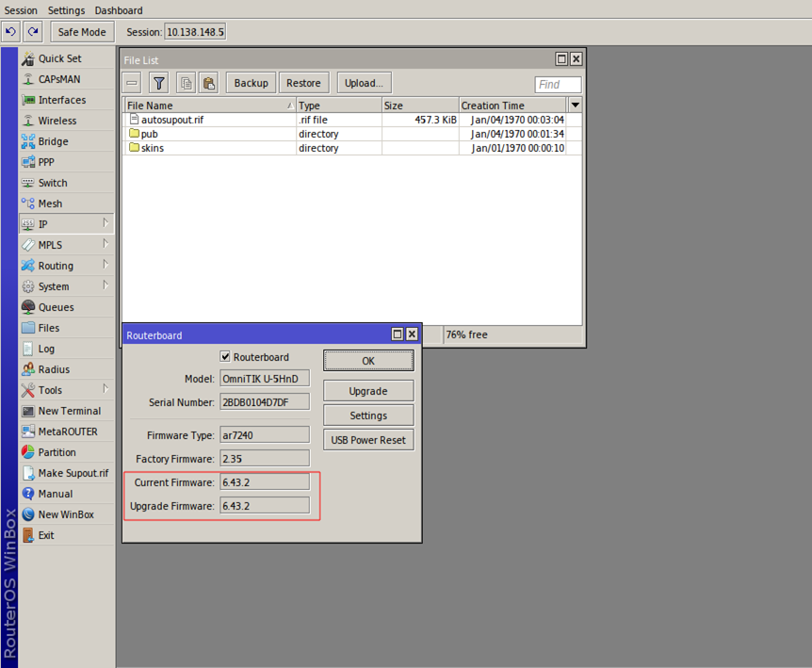Click USB Power Reset button
The image size is (812, 668).
tap(368, 440)
